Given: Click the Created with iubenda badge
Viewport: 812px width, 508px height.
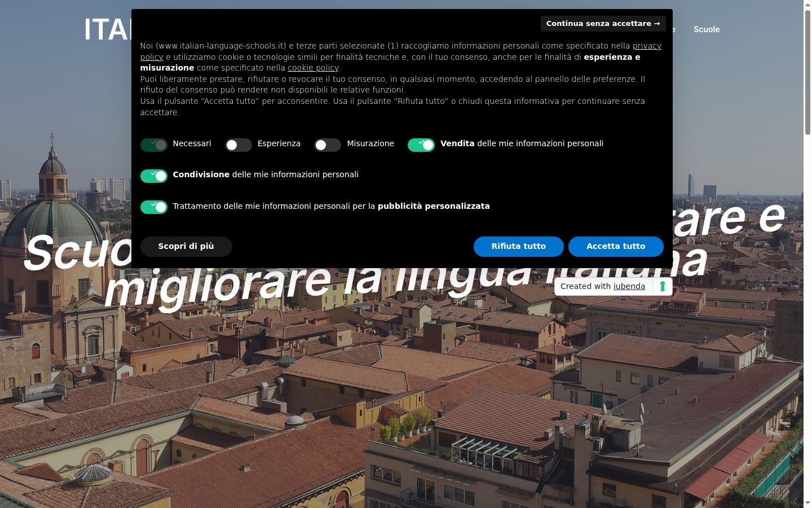Looking at the screenshot, I should (x=614, y=286).
